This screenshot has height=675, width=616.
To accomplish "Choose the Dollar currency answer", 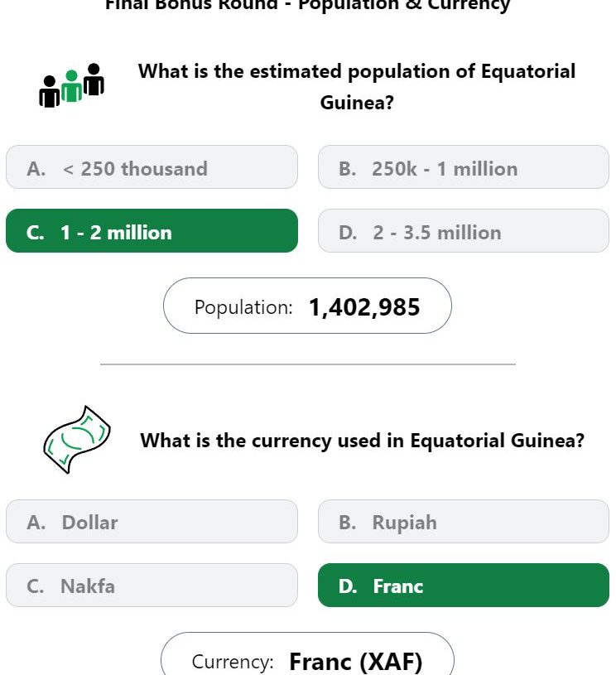I will pyautogui.click(x=152, y=521).
